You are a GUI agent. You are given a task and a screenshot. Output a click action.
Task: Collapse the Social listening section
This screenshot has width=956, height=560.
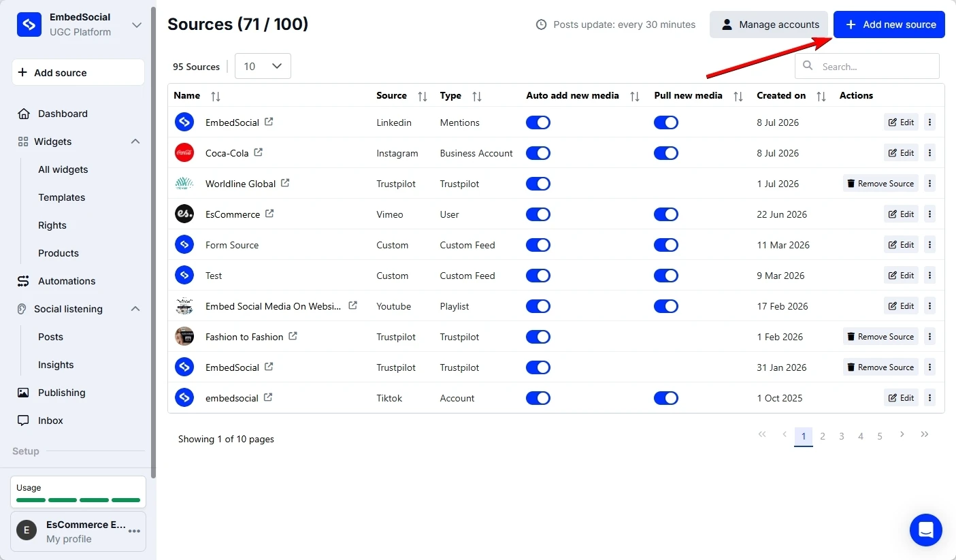[x=135, y=309]
